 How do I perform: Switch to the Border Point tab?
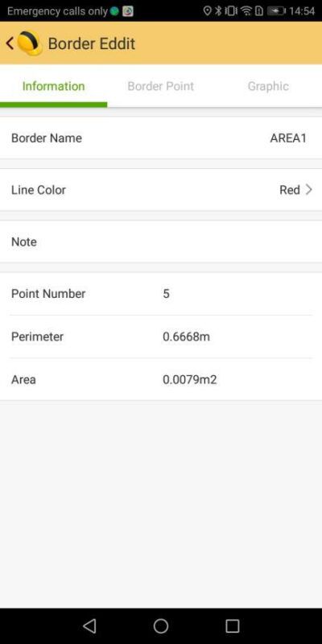[x=160, y=86]
